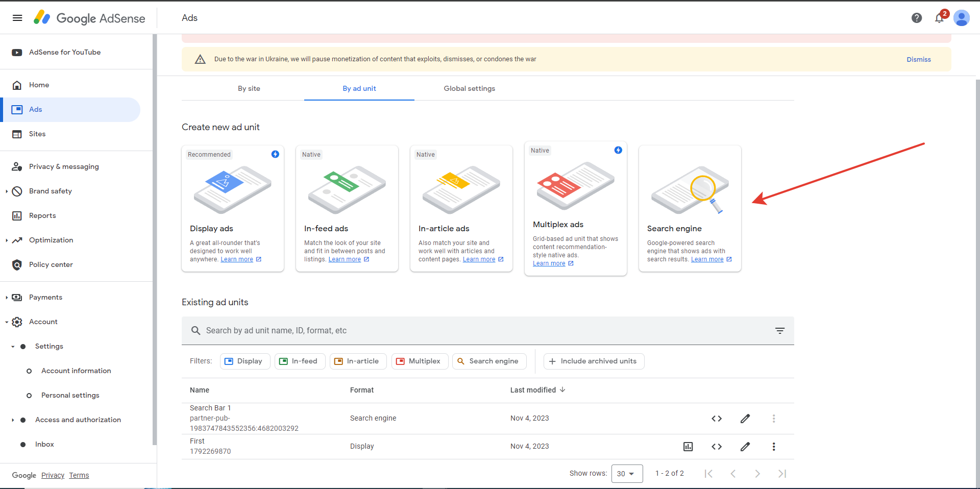
Task: Click the Privacy & messaging icon
Action: tap(17, 166)
